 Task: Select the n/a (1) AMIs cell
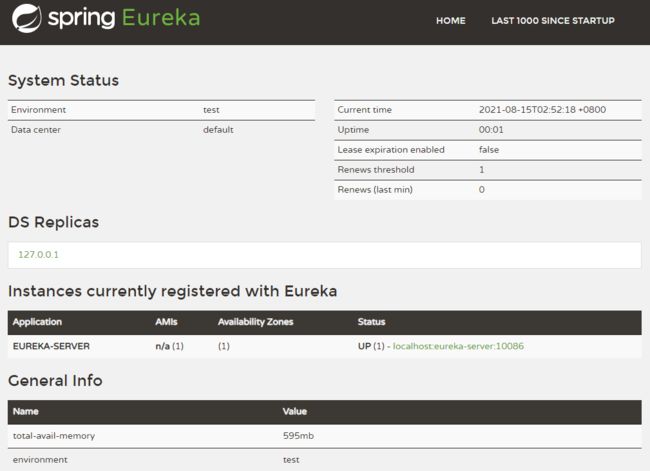point(170,346)
